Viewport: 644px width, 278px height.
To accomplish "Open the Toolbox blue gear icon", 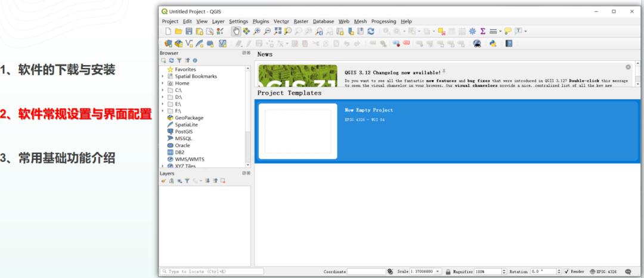I will pyautogui.click(x=473, y=31).
